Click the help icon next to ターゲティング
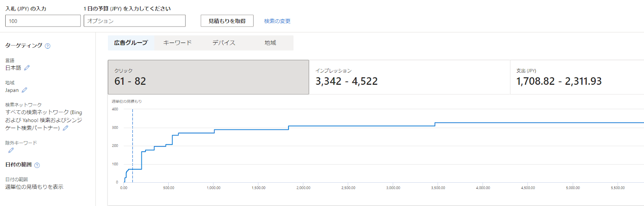This screenshot has height=206, width=644. tap(47, 46)
